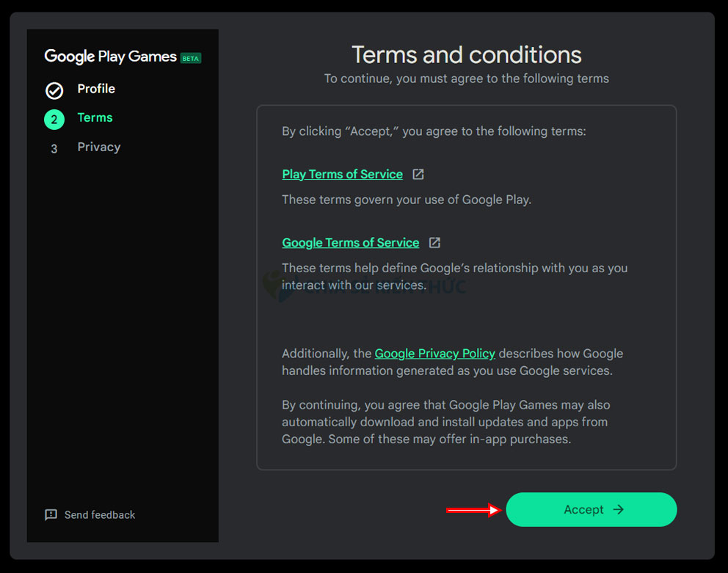Click the Google Play Games logo
This screenshot has width=728, height=573.
[x=110, y=56]
